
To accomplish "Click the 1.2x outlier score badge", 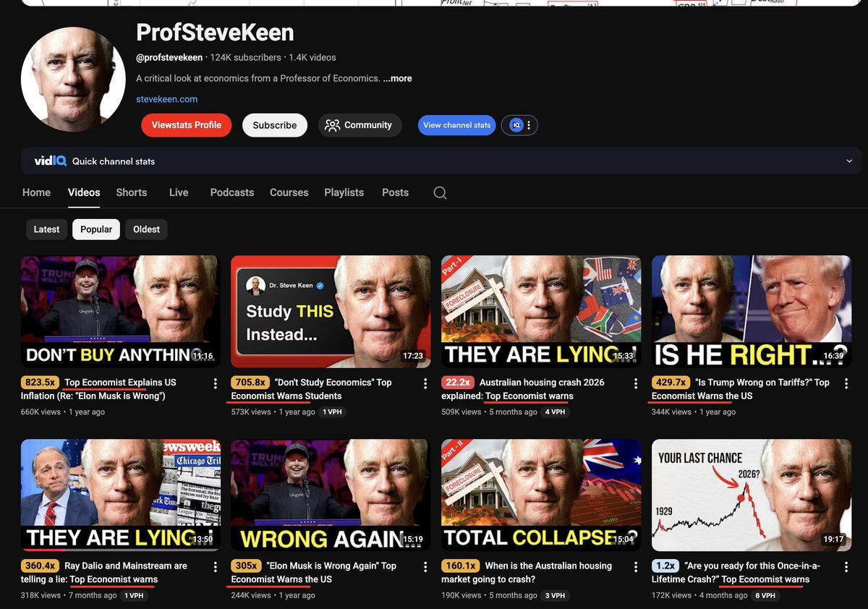I will (x=665, y=566).
